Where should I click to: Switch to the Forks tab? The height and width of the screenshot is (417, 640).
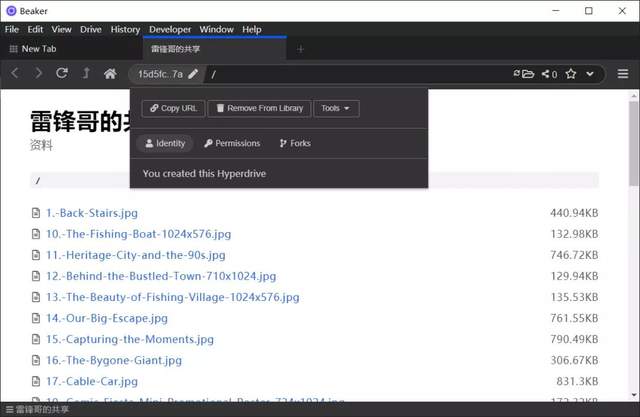pos(295,143)
